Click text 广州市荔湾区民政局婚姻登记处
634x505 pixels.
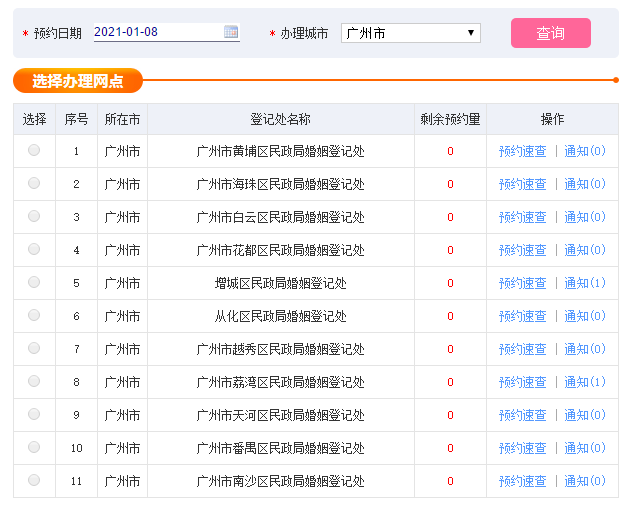click(280, 382)
